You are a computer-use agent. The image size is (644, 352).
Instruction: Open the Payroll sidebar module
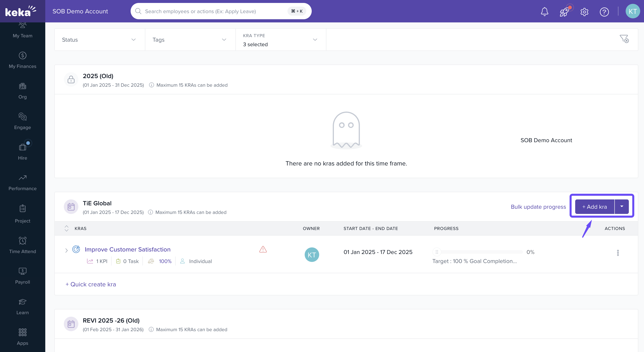tap(22, 276)
